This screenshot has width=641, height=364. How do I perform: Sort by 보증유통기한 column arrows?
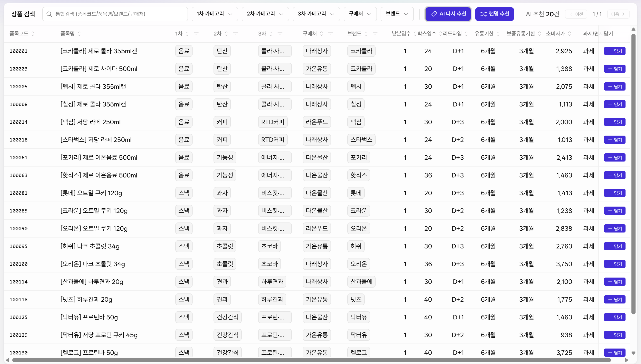(x=539, y=33)
